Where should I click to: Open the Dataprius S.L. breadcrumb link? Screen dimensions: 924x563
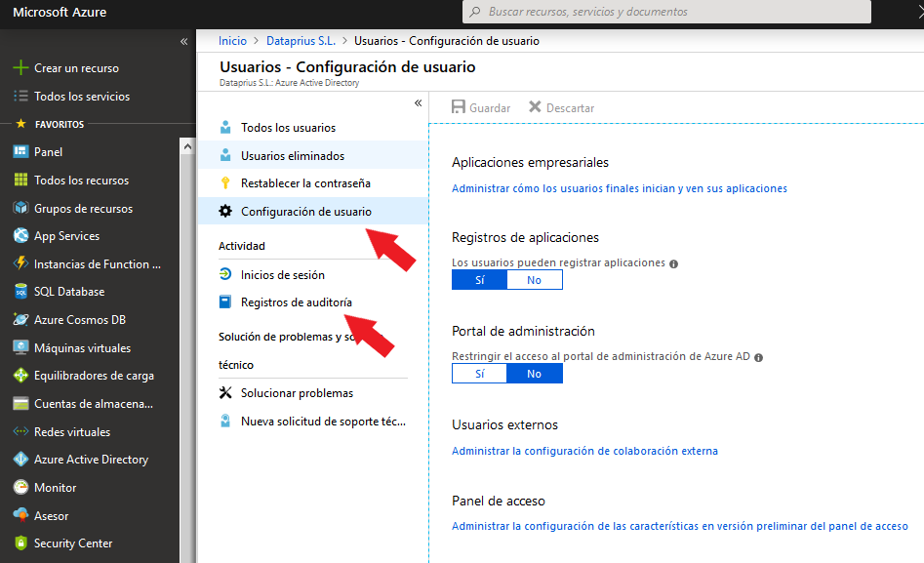click(301, 41)
